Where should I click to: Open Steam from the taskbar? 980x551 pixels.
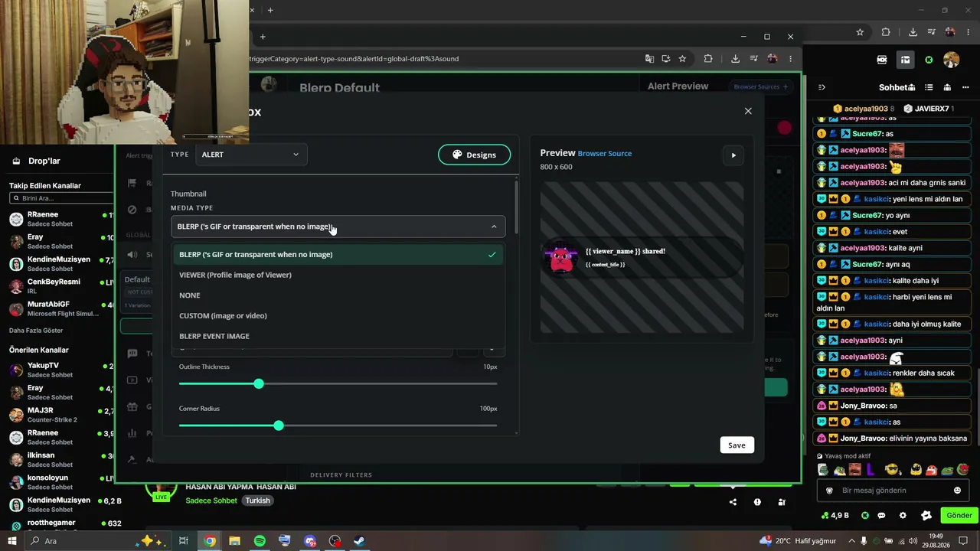359,541
